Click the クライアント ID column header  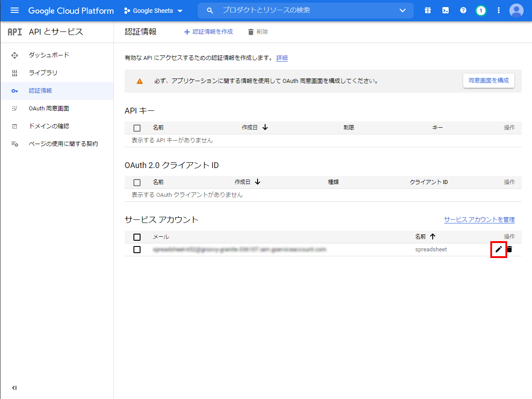pyautogui.click(x=429, y=182)
